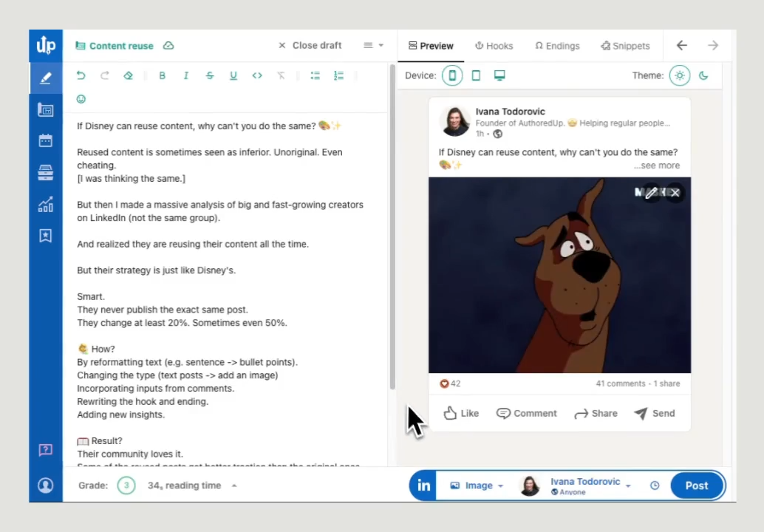Open the calendar icon in sidebar
Image resolution: width=764 pixels, height=532 pixels.
tap(46, 141)
